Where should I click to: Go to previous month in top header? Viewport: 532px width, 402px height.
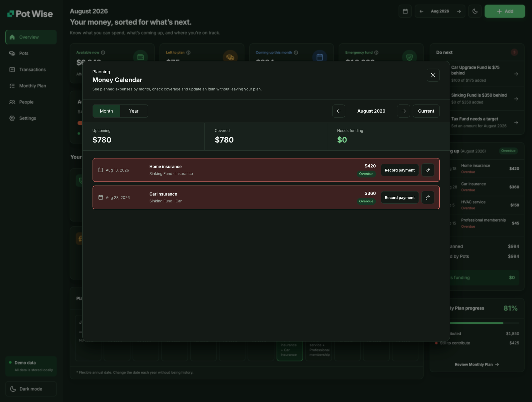pos(421,11)
